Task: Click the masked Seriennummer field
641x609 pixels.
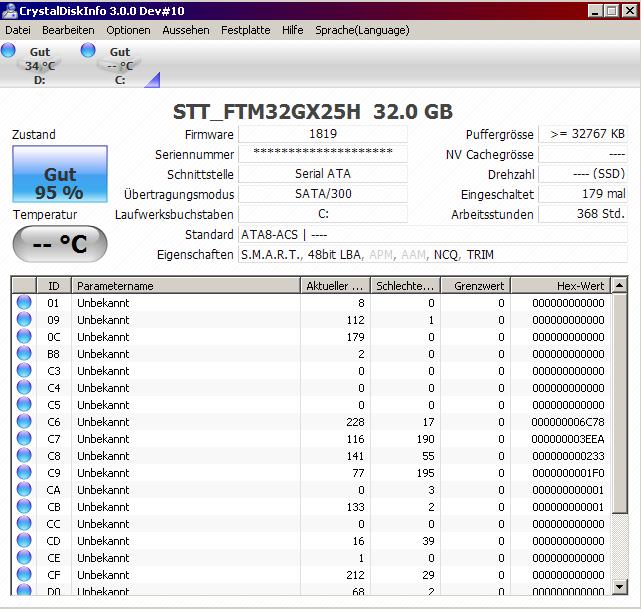Action: [x=323, y=154]
